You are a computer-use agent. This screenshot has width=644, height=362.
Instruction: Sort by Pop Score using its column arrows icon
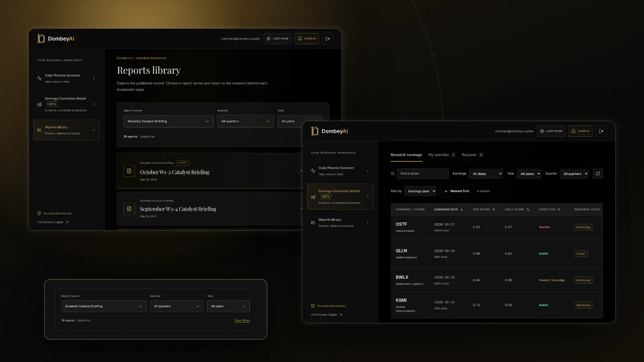[494, 210]
